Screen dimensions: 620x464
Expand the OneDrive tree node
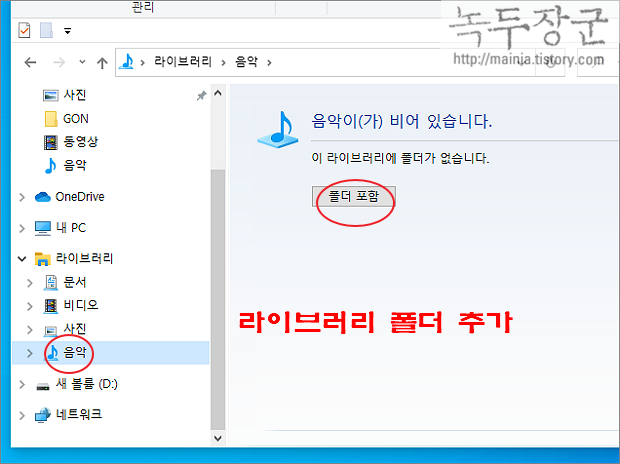pyautogui.click(x=22, y=197)
